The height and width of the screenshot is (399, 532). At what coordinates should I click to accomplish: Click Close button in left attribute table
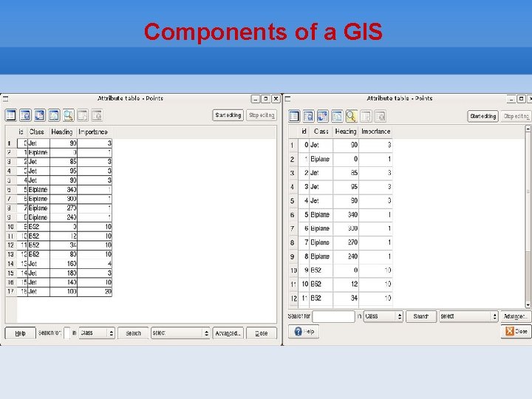pos(262,333)
